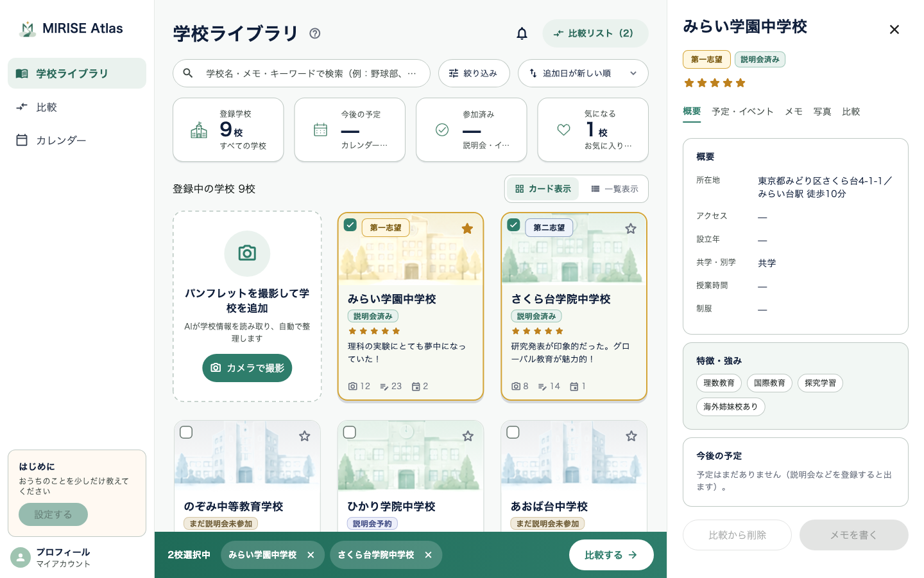Close the みらい学園中学校 detail panel
The image size is (924, 578).
coord(894,30)
